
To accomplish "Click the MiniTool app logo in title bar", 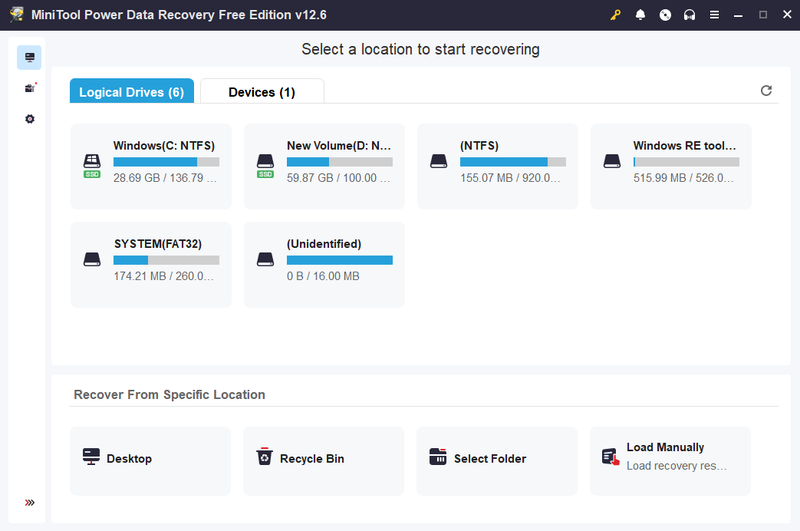I will coord(17,14).
